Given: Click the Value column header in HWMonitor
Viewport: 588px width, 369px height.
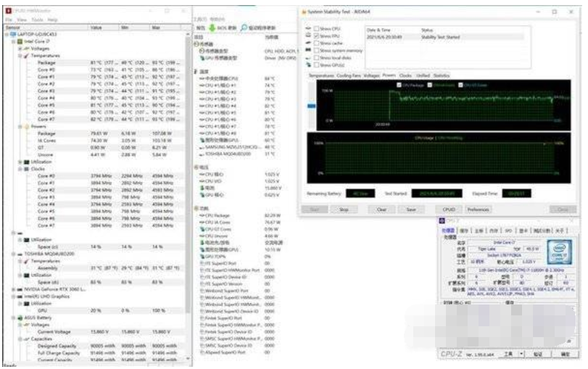Looking at the screenshot, I should tap(103, 28).
